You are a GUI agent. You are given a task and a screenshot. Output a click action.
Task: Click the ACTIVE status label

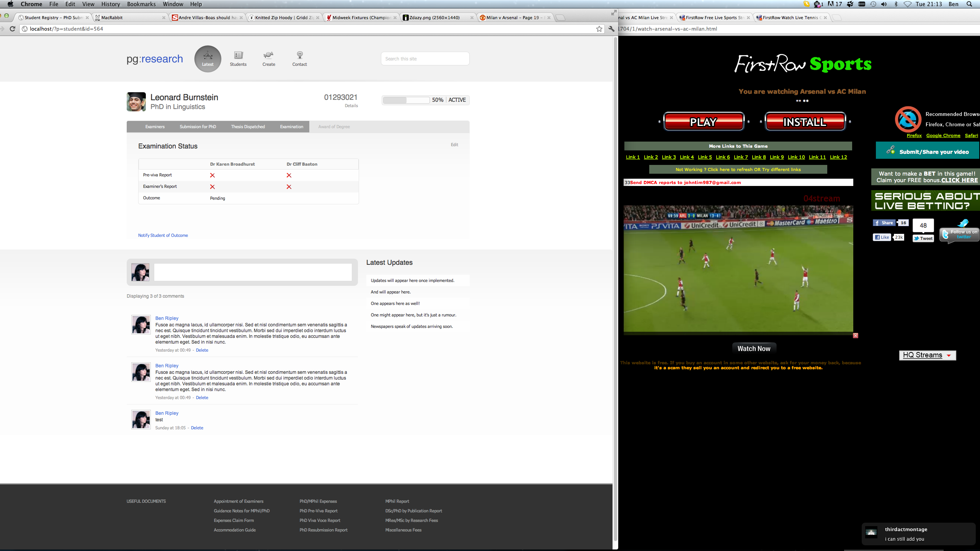[x=457, y=100]
